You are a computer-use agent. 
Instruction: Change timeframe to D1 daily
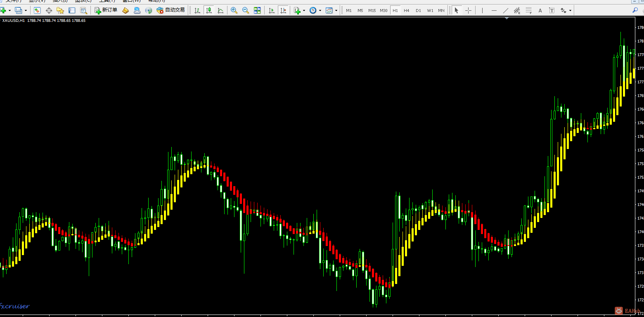pos(418,10)
